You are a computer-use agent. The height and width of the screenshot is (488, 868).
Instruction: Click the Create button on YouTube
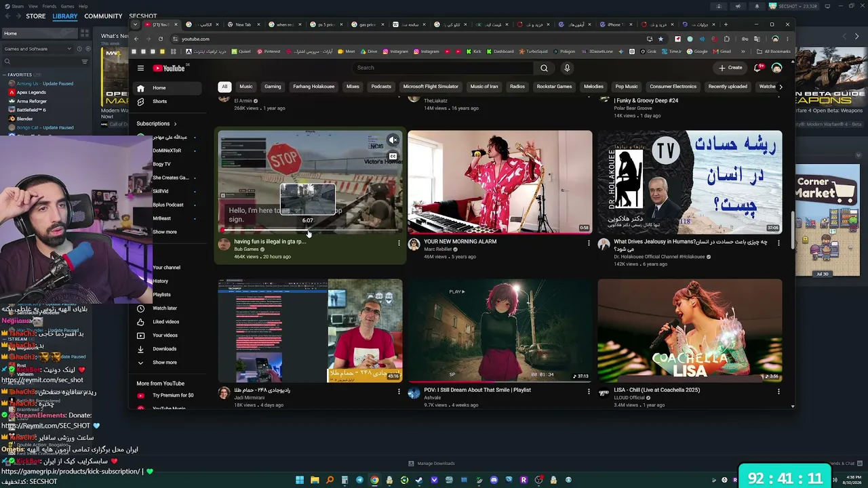click(x=731, y=68)
